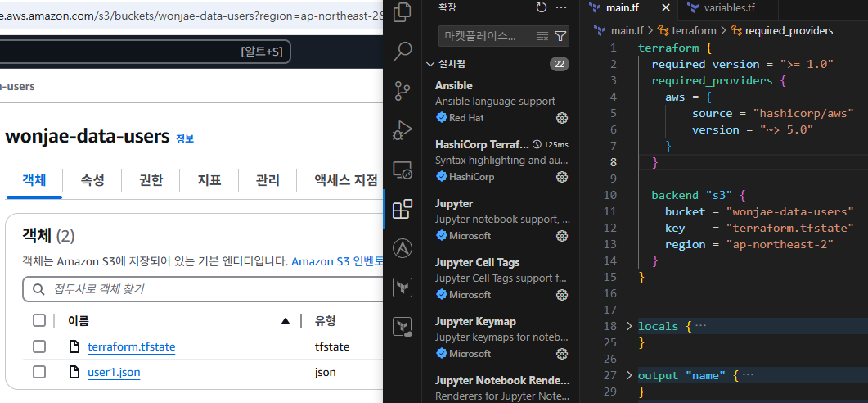The height and width of the screenshot is (403, 868).
Task: Click the "hashicorp/aws" source string
Action: point(803,113)
